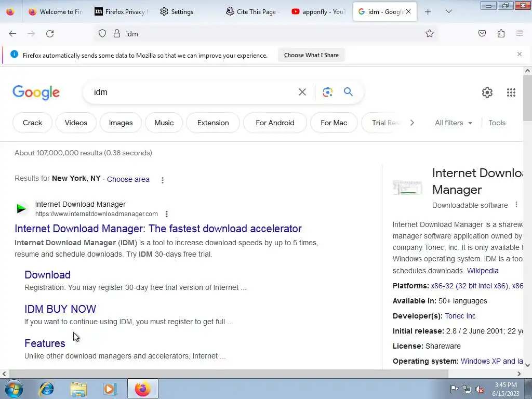Click the padlock site security icon
This screenshot has height=399, width=532.
click(x=117, y=34)
